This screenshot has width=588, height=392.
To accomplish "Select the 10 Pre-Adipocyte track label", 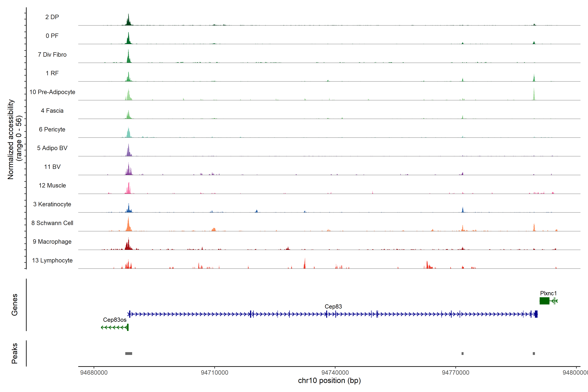I will [x=52, y=92].
